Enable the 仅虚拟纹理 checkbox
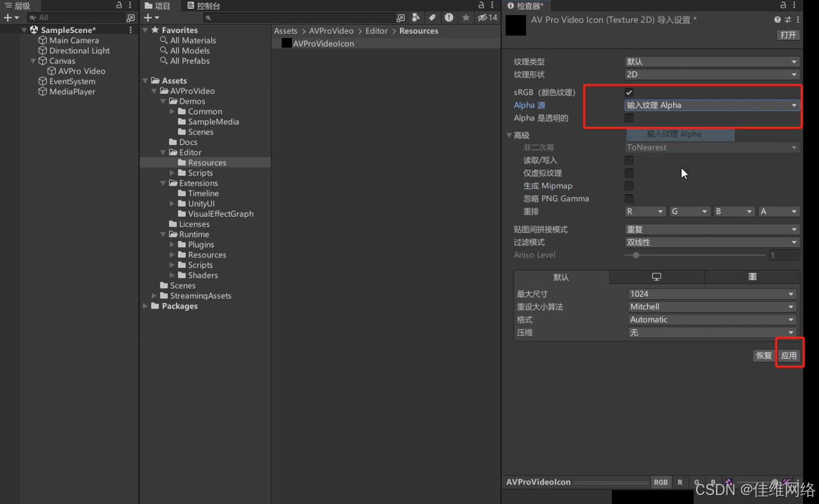 click(x=629, y=173)
